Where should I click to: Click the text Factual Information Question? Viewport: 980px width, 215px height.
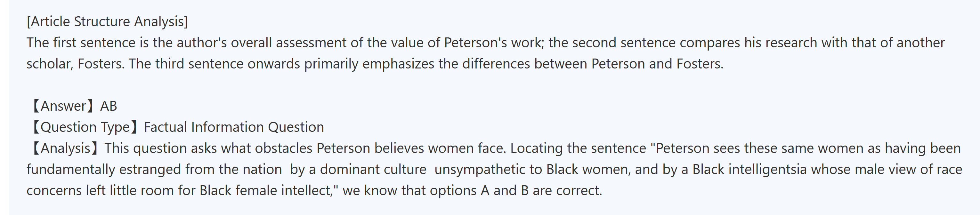[234, 127]
